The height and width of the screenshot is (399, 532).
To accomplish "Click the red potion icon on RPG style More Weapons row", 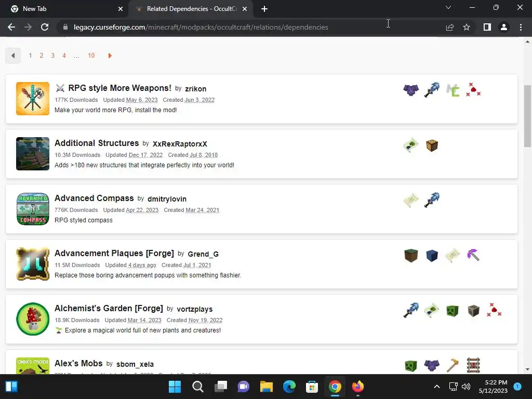I will (x=473, y=89).
